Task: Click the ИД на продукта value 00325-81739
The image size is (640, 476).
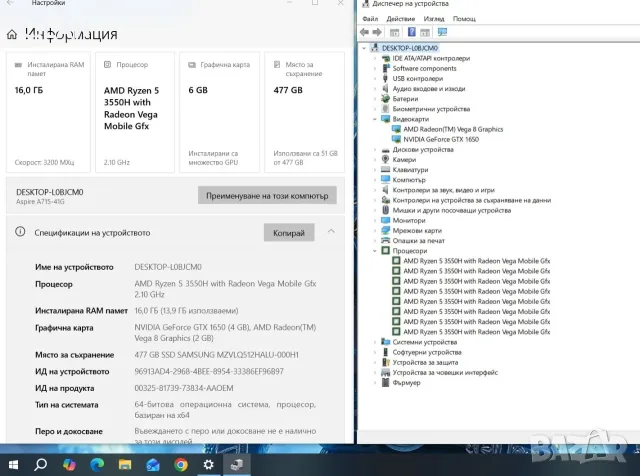Action: (x=184, y=388)
